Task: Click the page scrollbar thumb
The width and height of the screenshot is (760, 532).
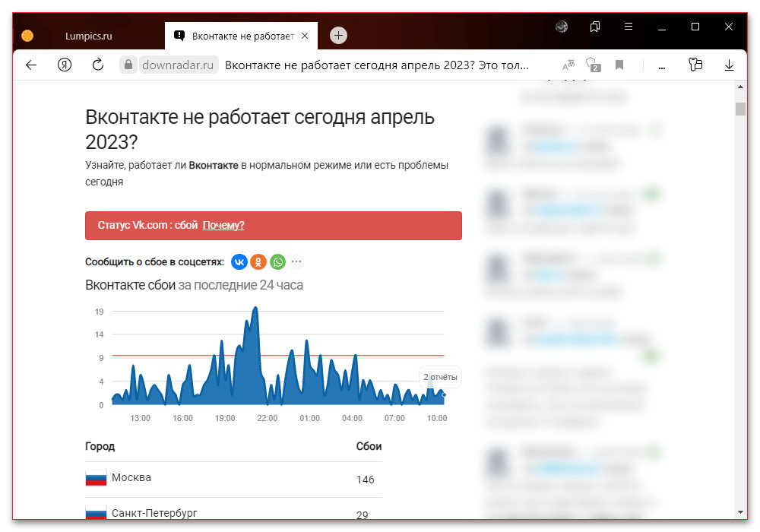Action: pyautogui.click(x=739, y=109)
